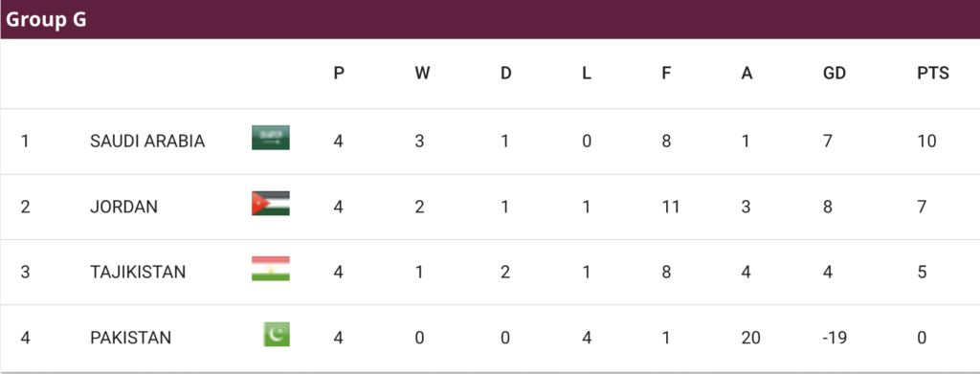This screenshot has width=980, height=374.
Task: Open the JORDAN team link
Action: click(123, 207)
